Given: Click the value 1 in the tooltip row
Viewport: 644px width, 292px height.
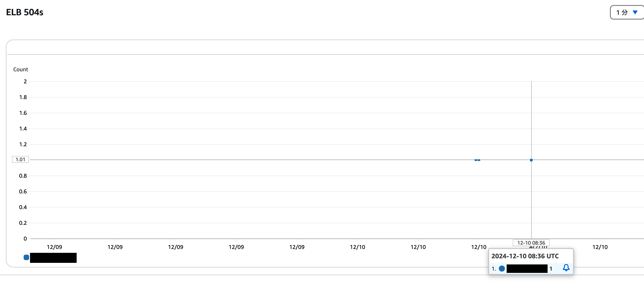Looking at the screenshot, I should click(x=551, y=269).
